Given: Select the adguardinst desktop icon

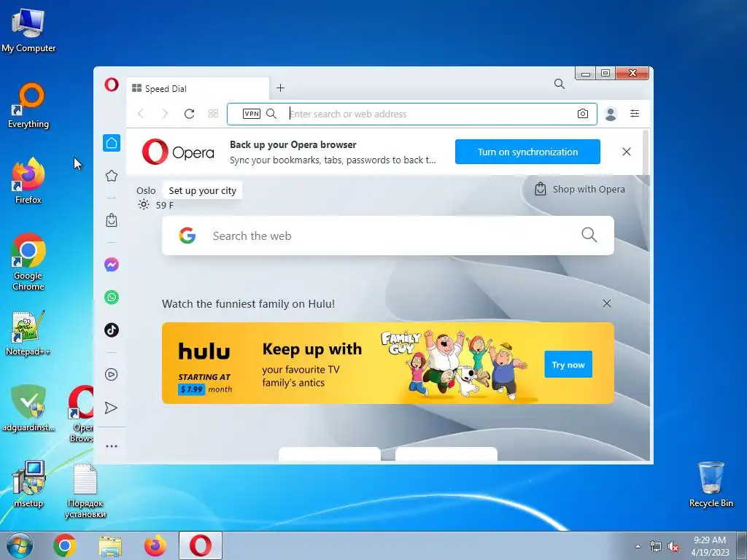Looking at the screenshot, I should (28, 408).
